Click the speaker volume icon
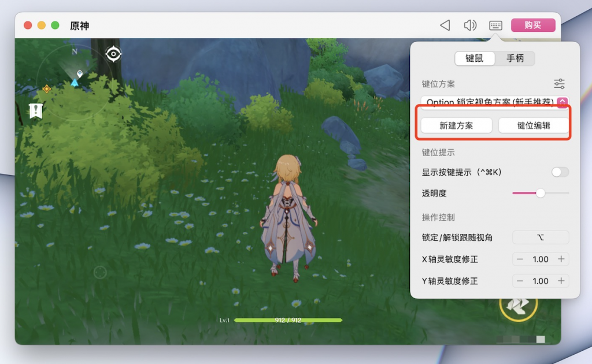The image size is (592, 364). tap(470, 25)
